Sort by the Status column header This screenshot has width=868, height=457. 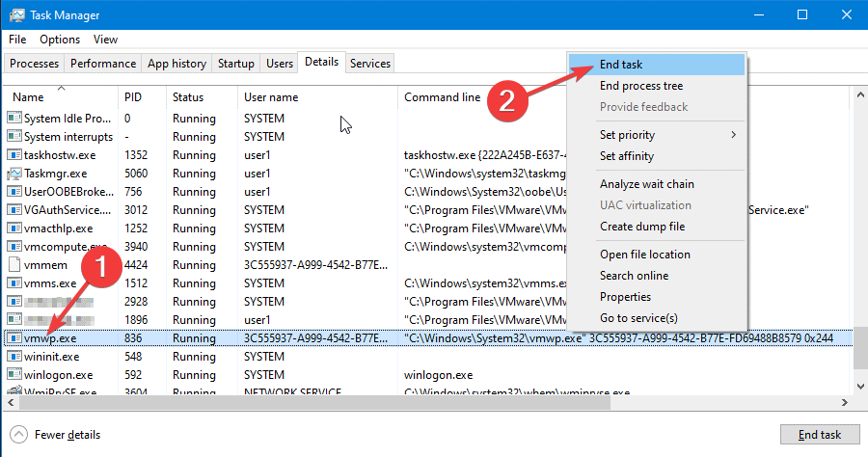202,96
